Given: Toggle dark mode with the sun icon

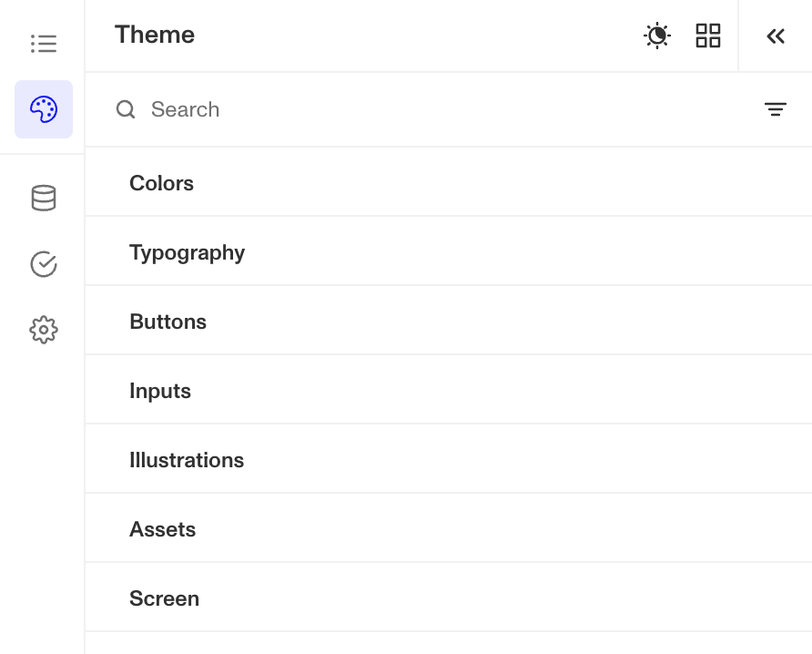Looking at the screenshot, I should pyautogui.click(x=656, y=36).
